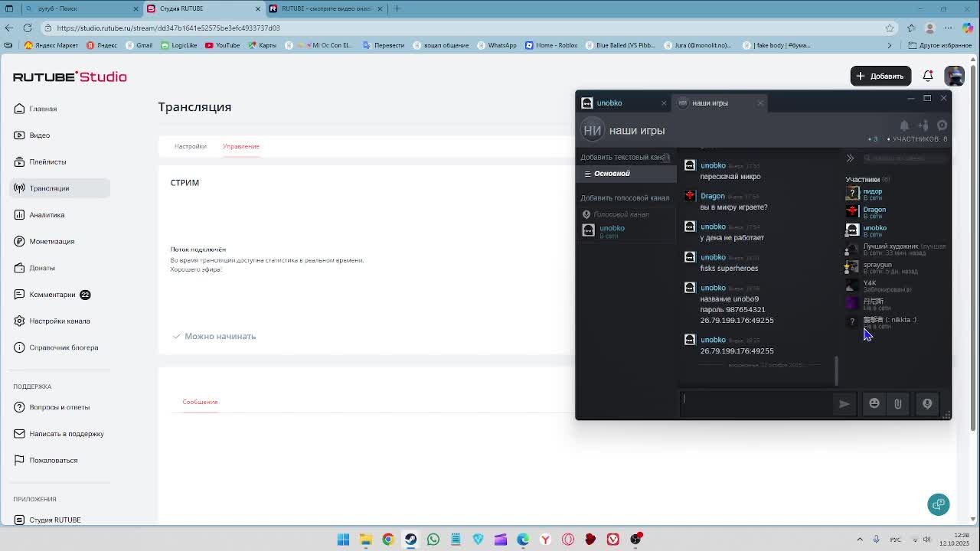Toggle group chat notifications bell
980x551 pixels.
point(904,126)
